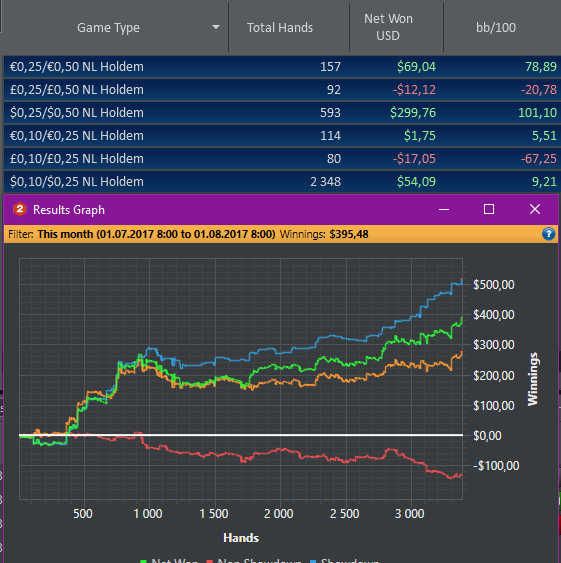
Task: Click the $0,00 axis label on graph
Action: pyautogui.click(x=487, y=436)
